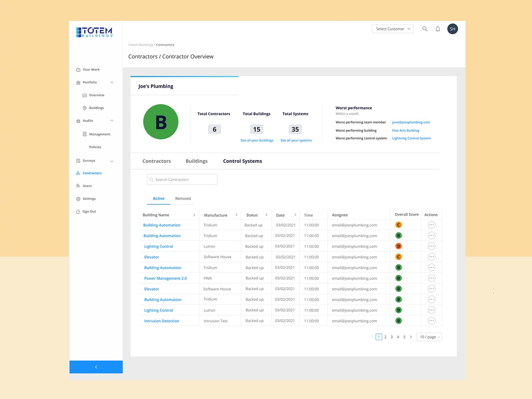The height and width of the screenshot is (399, 532).
Task: Click the D score badge for Lighting Control
Action: click(398, 246)
